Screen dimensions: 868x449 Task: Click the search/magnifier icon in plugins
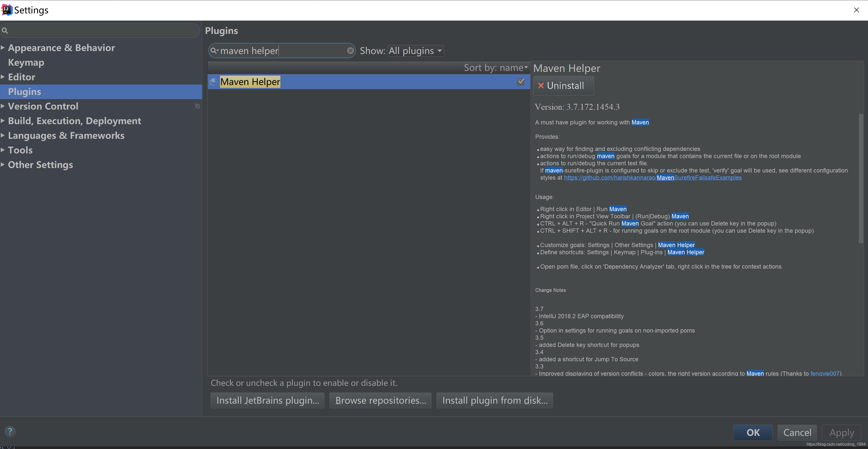point(215,50)
